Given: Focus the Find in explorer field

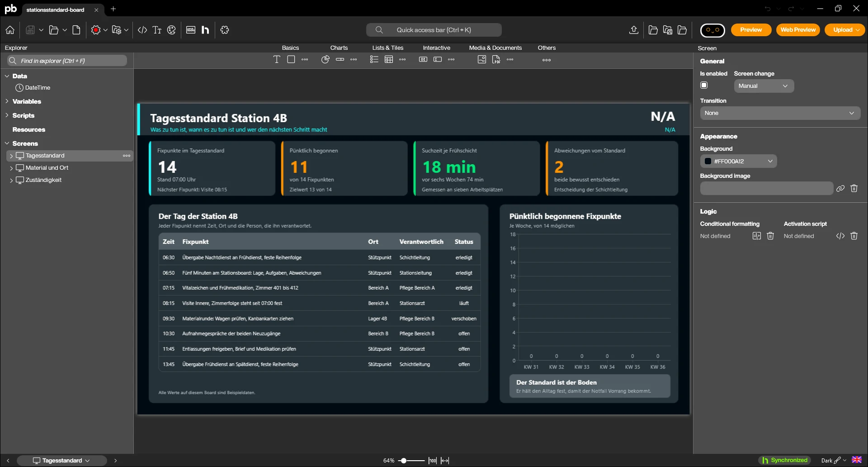Looking at the screenshot, I should [67, 61].
